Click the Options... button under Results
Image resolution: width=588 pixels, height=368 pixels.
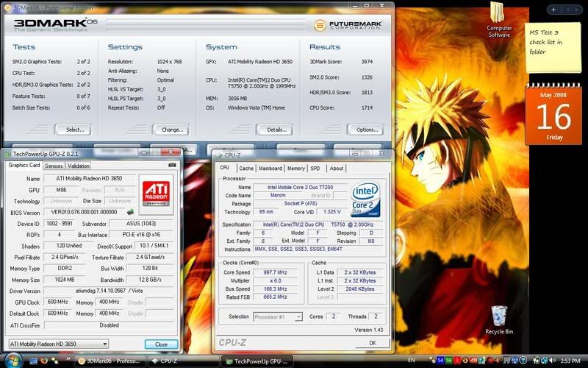pyautogui.click(x=367, y=130)
